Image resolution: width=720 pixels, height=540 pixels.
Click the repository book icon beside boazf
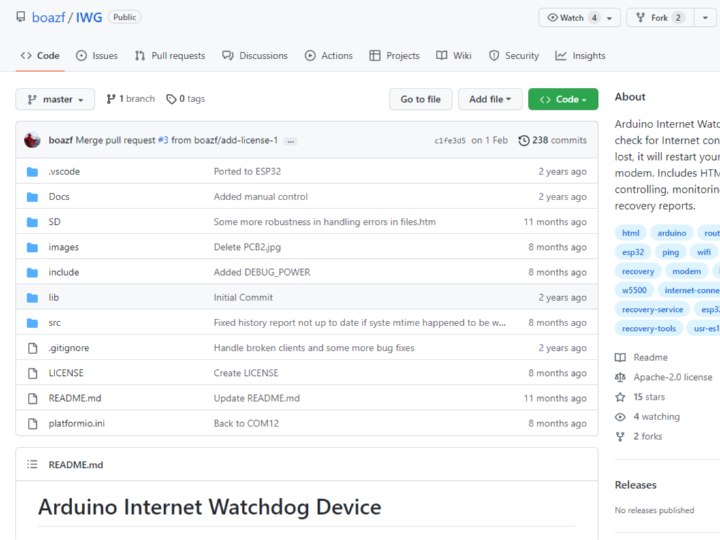(x=21, y=17)
